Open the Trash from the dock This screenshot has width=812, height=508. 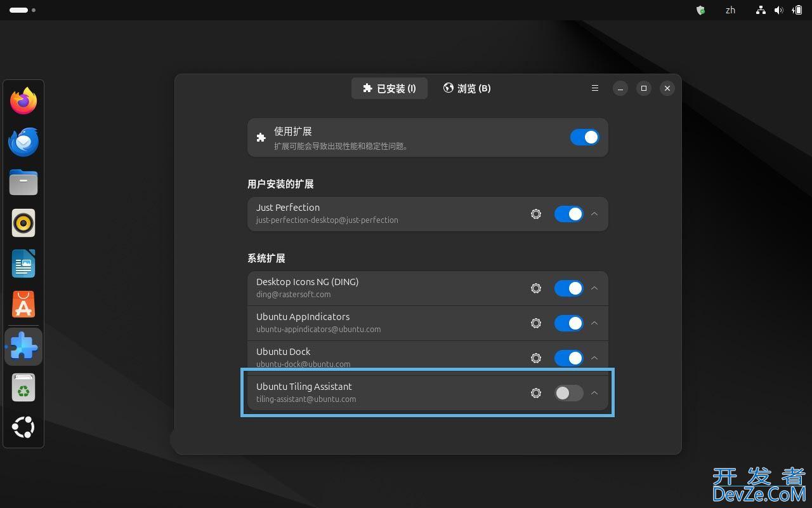tap(23, 387)
